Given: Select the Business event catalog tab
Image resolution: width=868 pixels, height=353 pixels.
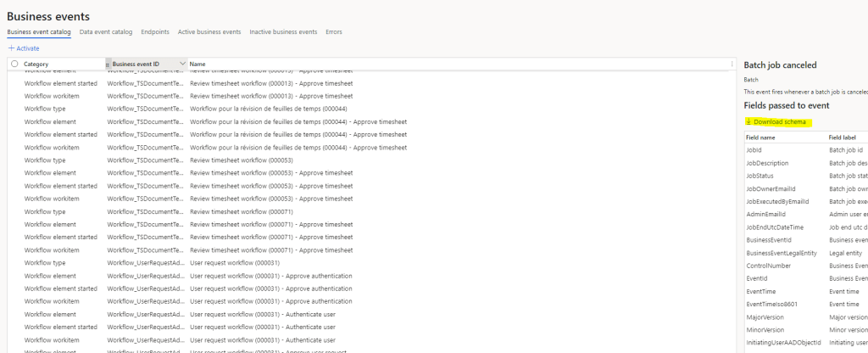Looking at the screenshot, I should point(39,31).
